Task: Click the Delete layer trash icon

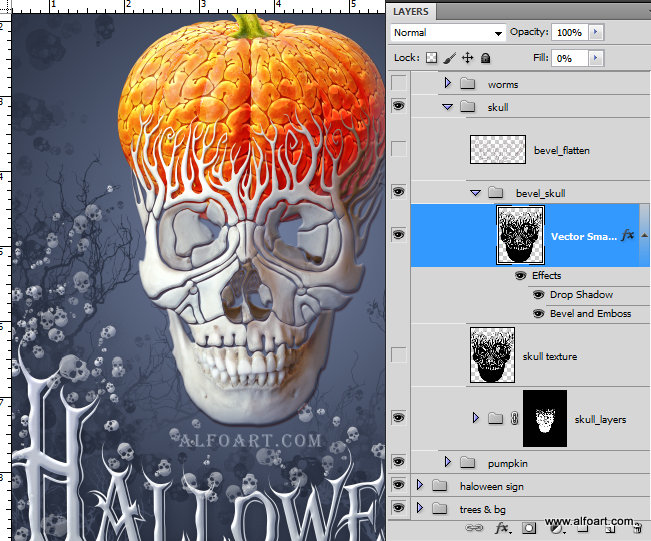Action: (x=636, y=528)
